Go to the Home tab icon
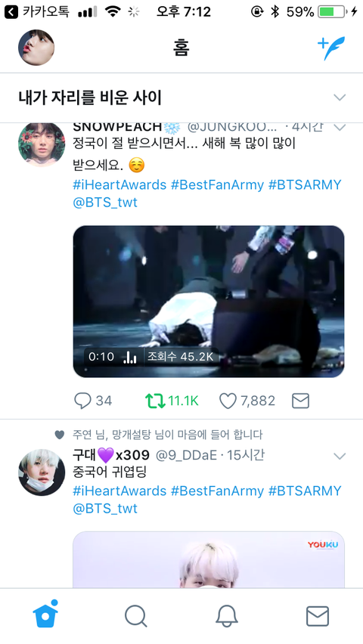The height and width of the screenshot is (644, 363). coord(45,615)
